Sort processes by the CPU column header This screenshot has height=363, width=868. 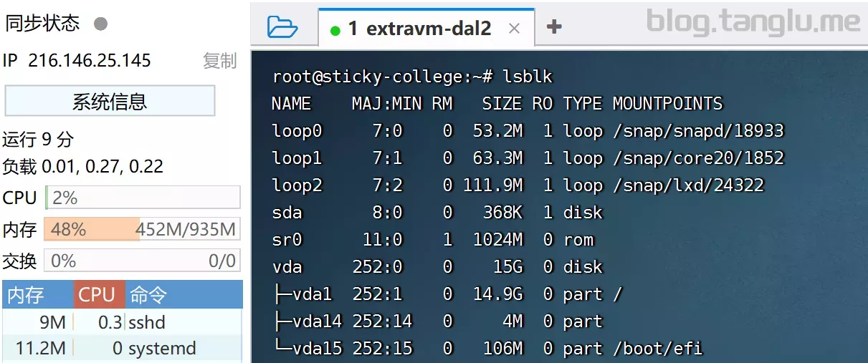99,294
